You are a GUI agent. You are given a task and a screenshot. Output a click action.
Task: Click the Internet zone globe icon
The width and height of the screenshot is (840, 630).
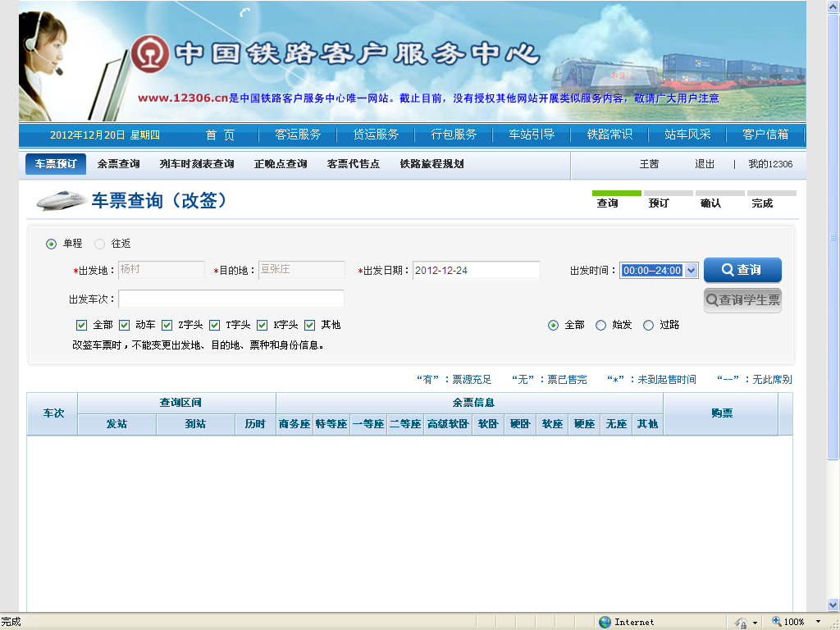(x=605, y=622)
